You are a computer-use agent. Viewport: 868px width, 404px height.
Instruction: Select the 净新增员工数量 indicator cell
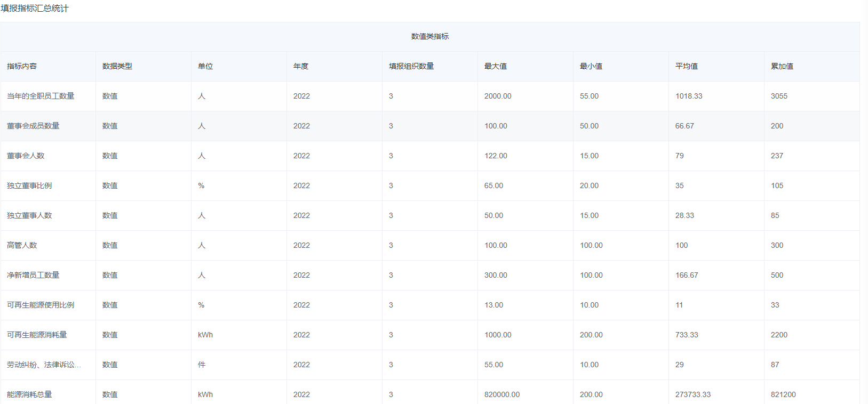click(33, 275)
